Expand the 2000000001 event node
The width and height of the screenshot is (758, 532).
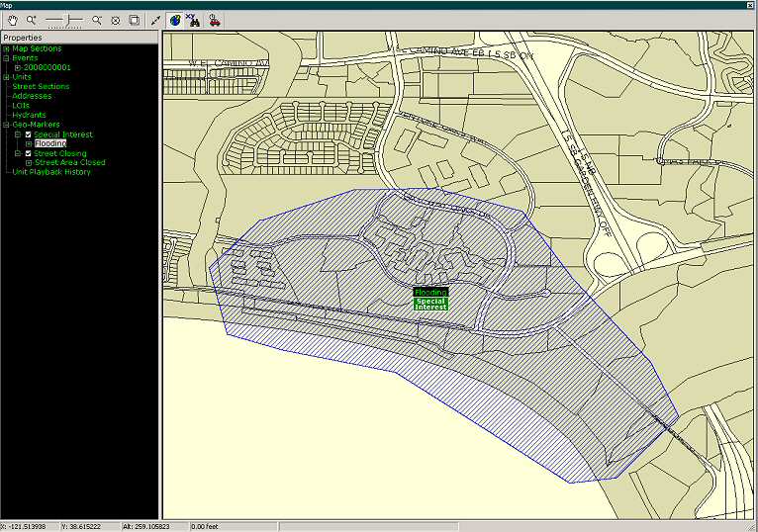[18, 67]
